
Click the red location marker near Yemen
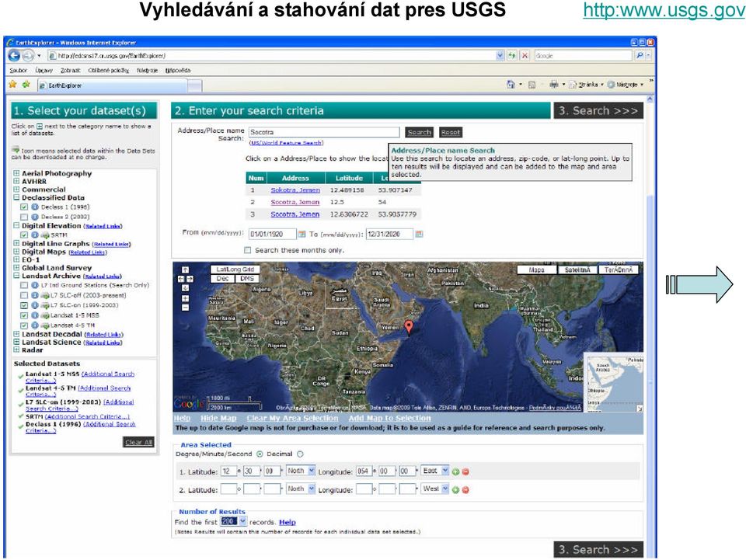click(x=409, y=326)
